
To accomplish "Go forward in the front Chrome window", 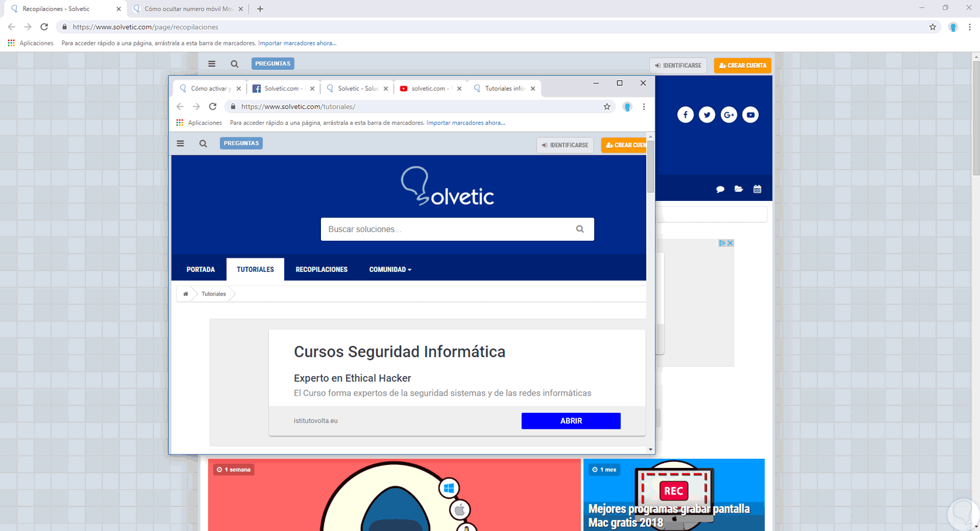I will coord(196,107).
